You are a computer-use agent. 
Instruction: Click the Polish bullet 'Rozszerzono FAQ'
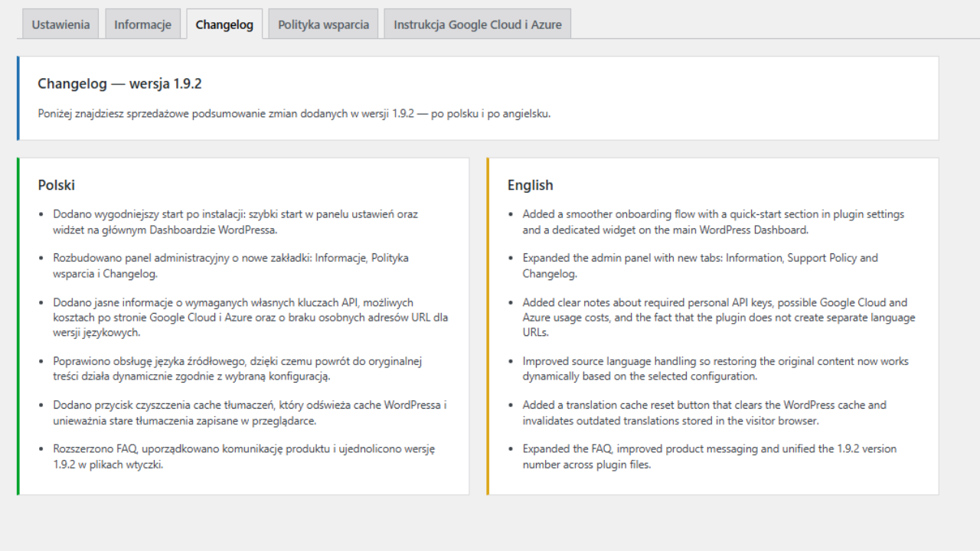tap(243, 456)
